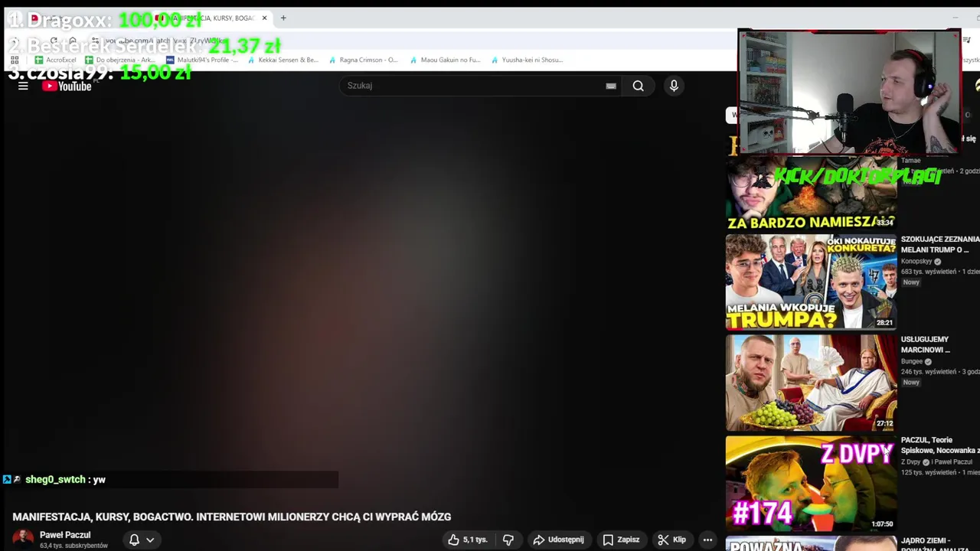Open the ZA BARDZO NAMIESZA thumbnail

point(811,194)
